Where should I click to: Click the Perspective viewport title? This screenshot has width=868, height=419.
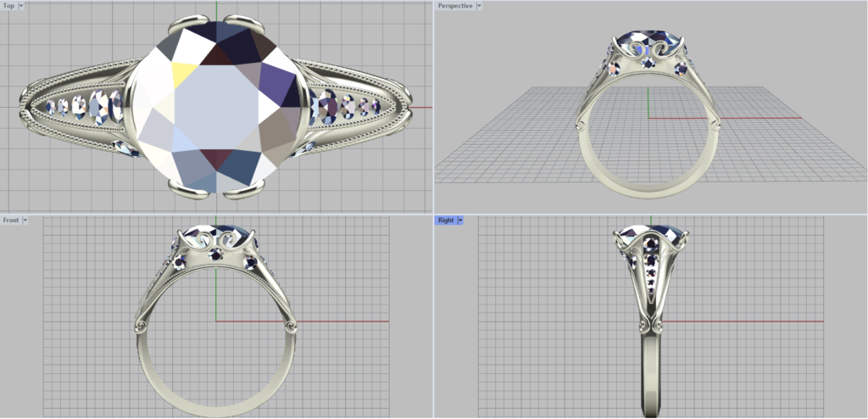(454, 6)
